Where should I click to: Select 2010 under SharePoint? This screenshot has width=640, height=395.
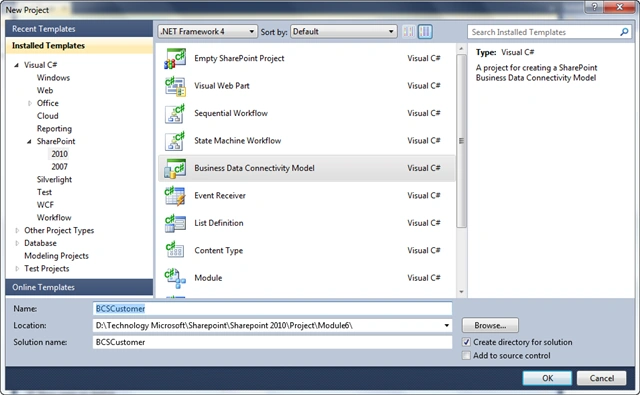tap(59, 154)
